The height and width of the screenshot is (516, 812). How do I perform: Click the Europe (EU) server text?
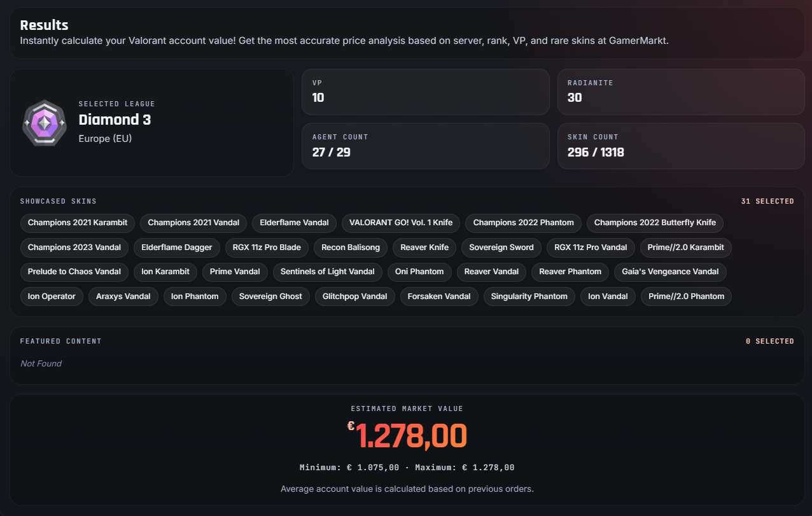click(105, 139)
